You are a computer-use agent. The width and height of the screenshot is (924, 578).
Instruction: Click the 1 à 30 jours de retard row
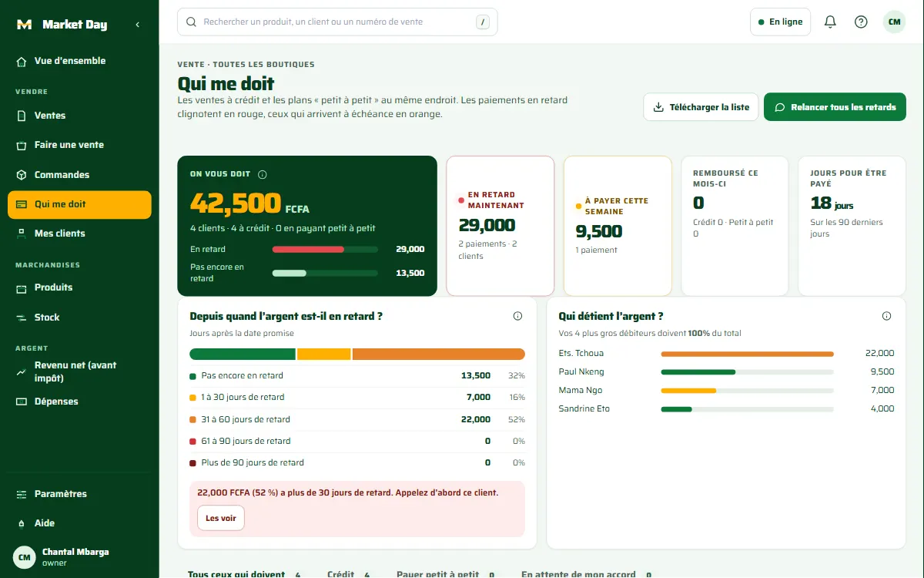coord(357,398)
